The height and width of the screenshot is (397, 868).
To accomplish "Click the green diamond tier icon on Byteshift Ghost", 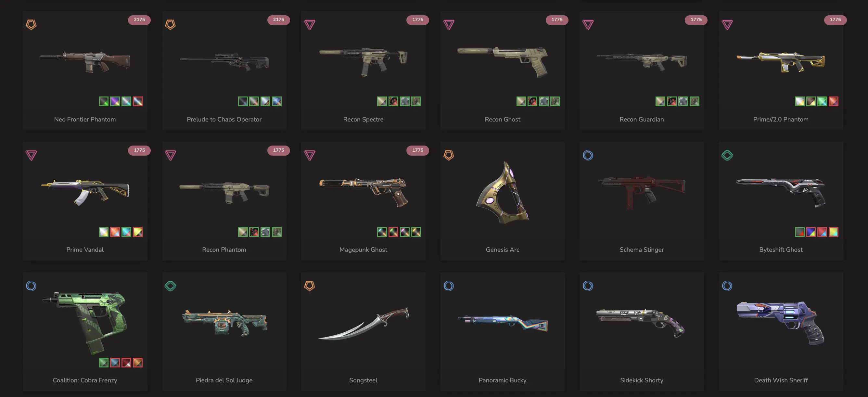I will click(x=727, y=155).
